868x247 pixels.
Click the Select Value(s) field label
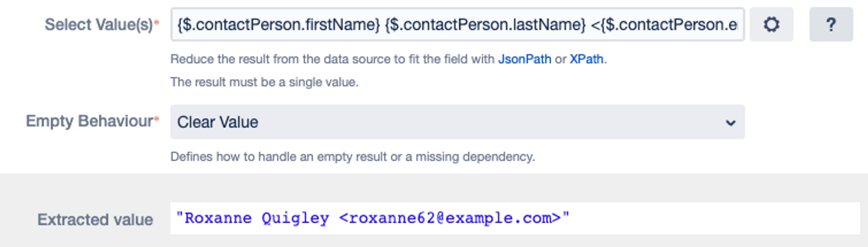click(99, 25)
